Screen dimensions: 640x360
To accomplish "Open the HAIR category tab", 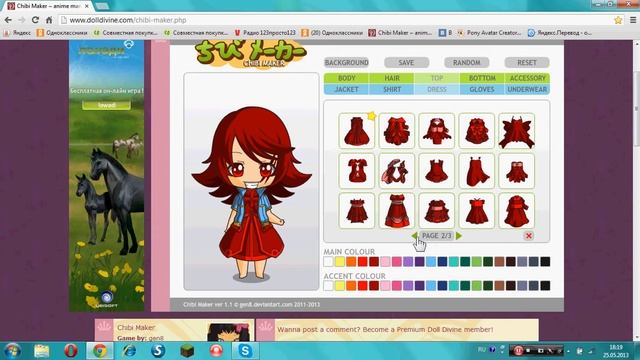I will click(x=392, y=78).
